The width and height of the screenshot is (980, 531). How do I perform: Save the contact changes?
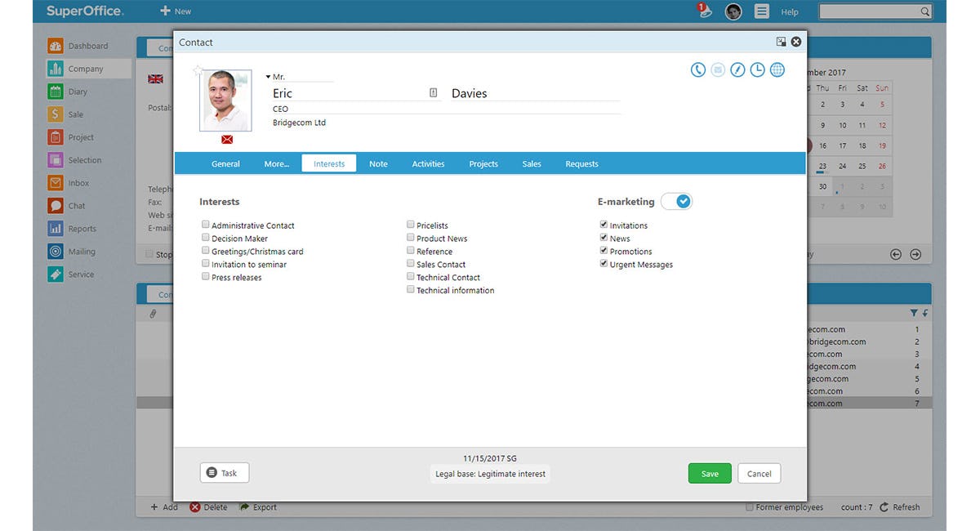click(x=708, y=473)
